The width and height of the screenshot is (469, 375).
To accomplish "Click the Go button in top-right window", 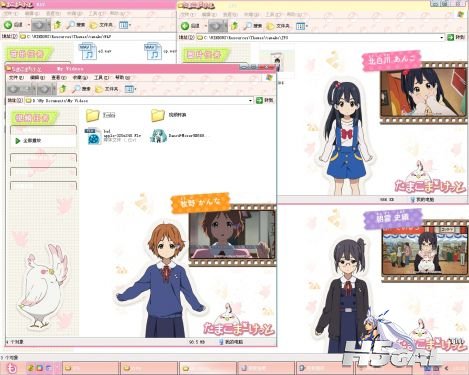I will [x=456, y=37].
